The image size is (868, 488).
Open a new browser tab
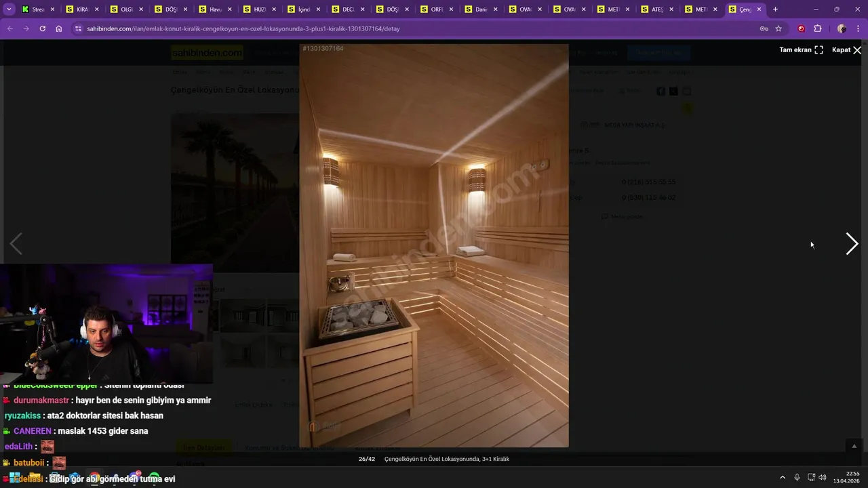[x=775, y=9]
